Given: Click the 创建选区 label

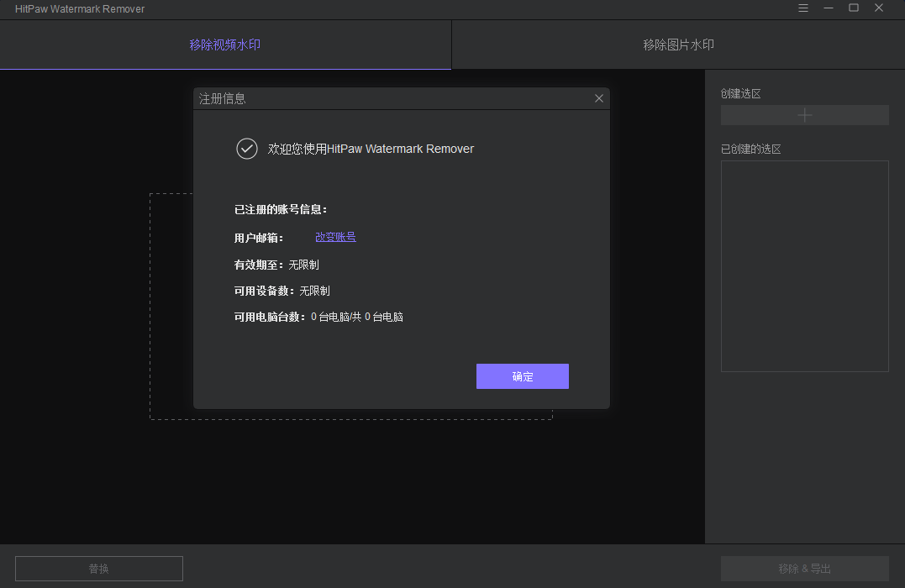Looking at the screenshot, I should point(740,93).
